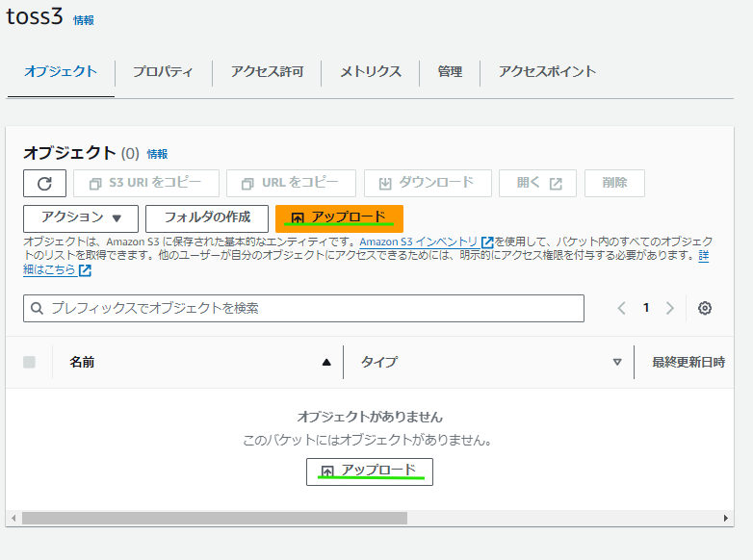Sort by タイプ column arrow
753x560 pixels.
tap(617, 363)
